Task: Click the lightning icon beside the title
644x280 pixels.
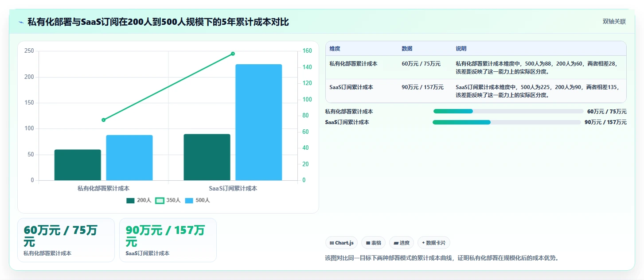Action: tap(21, 22)
